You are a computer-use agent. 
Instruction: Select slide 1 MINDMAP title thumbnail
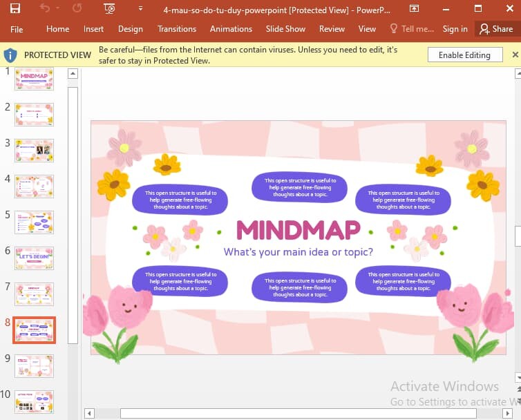click(34, 79)
